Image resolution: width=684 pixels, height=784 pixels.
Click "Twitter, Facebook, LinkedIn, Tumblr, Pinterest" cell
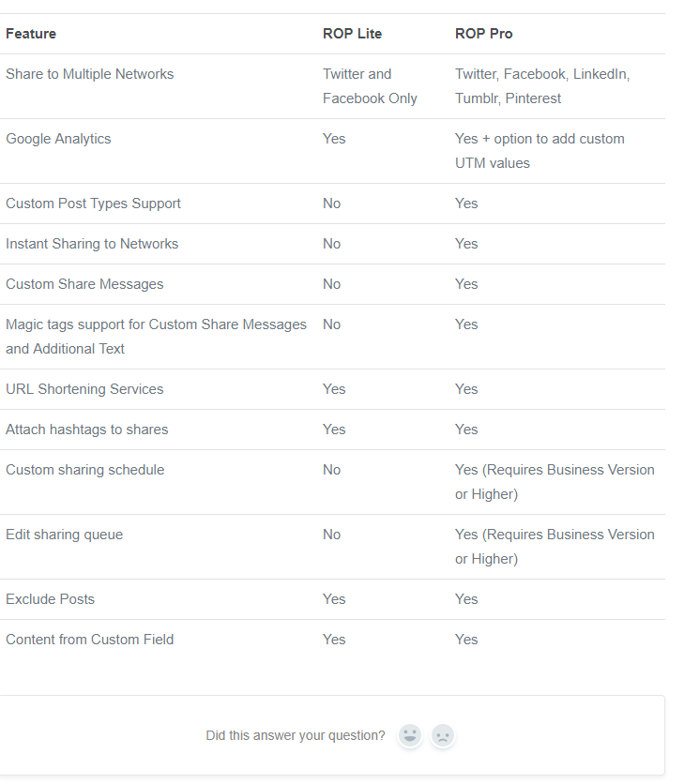541,86
